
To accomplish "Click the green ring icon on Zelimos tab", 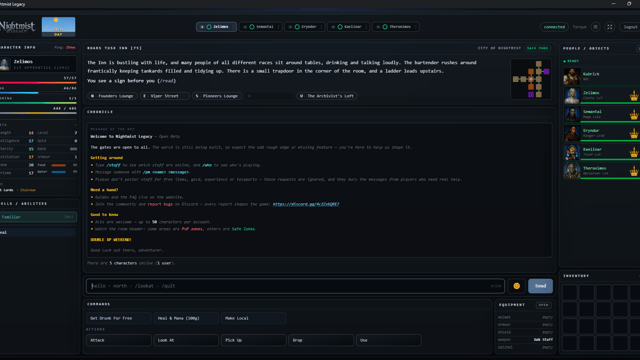I will coord(209,27).
